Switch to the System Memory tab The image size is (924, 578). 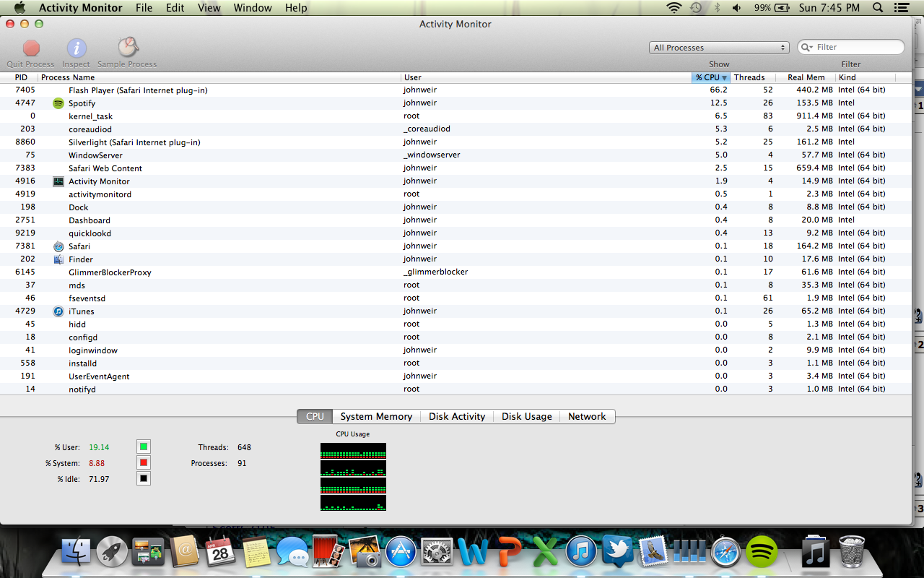click(376, 416)
